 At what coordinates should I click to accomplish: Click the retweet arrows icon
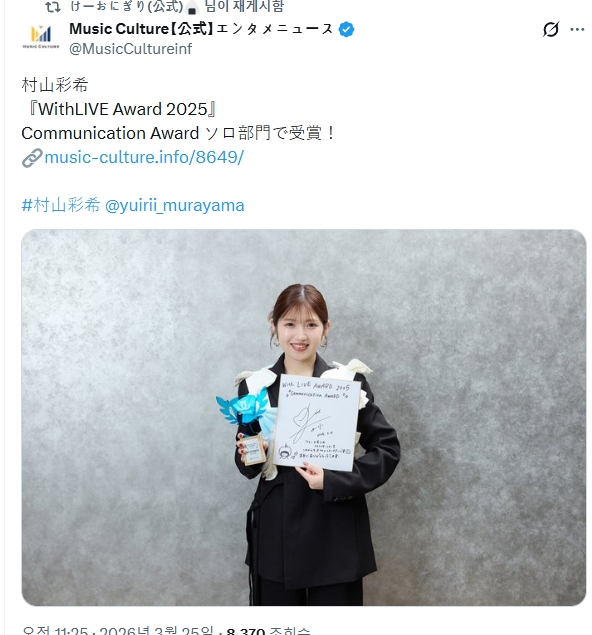(x=53, y=6)
